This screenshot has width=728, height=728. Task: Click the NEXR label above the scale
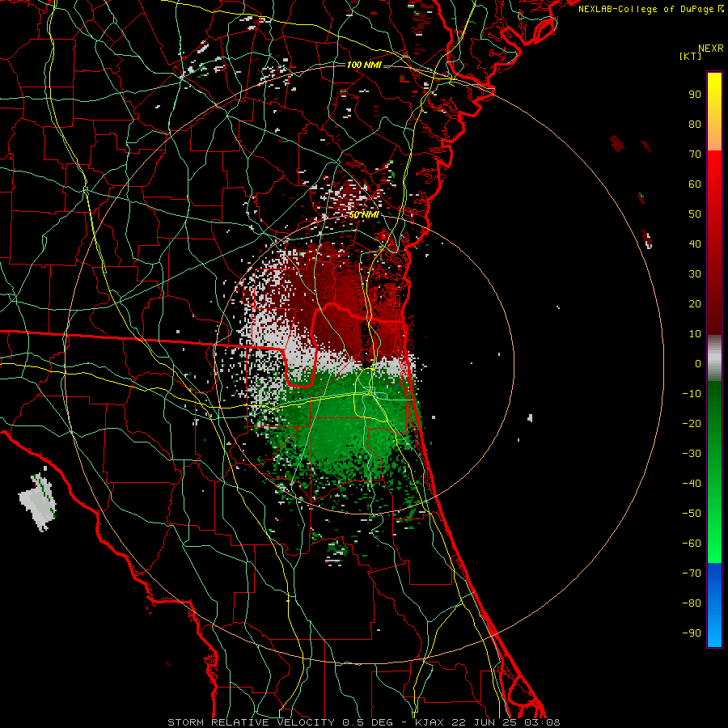click(x=710, y=49)
